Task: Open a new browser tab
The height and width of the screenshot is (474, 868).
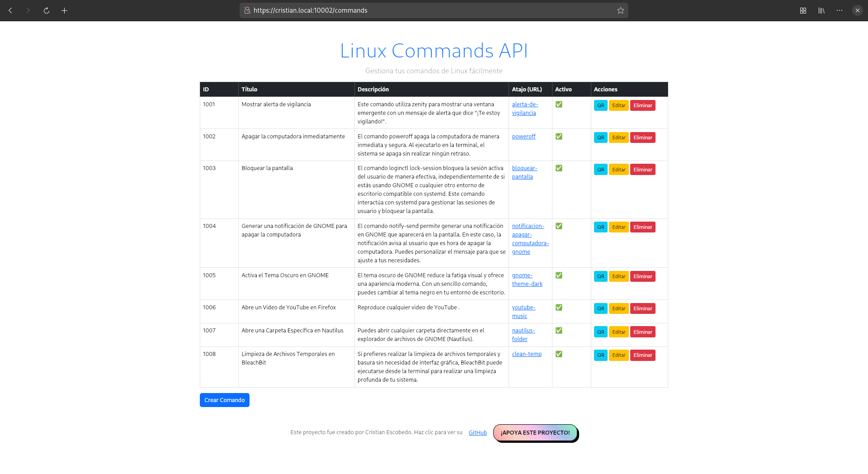Action: coord(64,10)
